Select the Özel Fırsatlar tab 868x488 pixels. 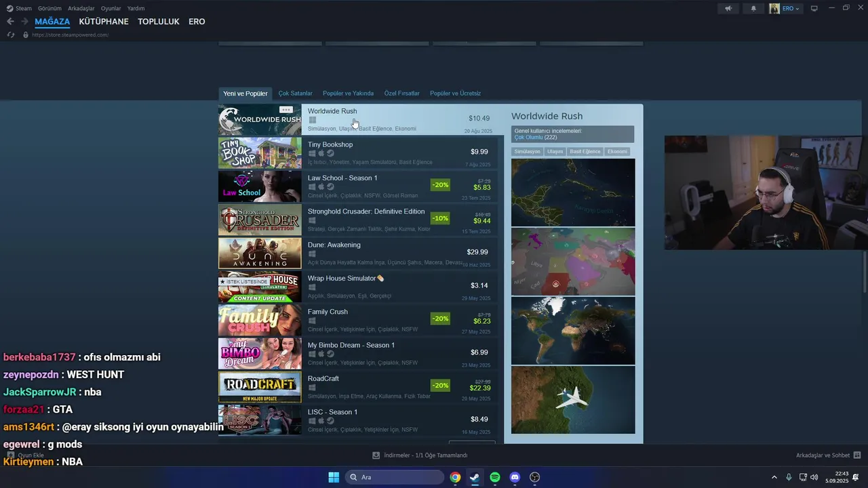[402, 94]
